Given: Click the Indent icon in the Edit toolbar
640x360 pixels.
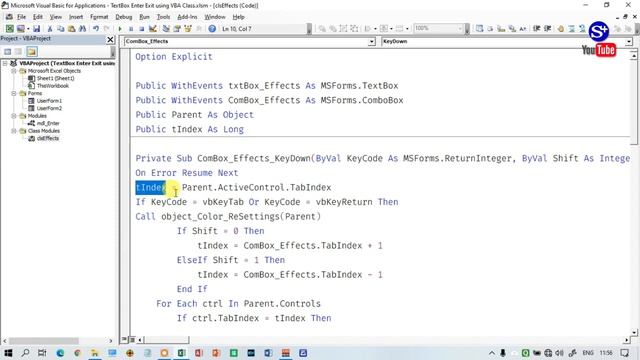Looking at the screenshot, I should coord(537,29).
